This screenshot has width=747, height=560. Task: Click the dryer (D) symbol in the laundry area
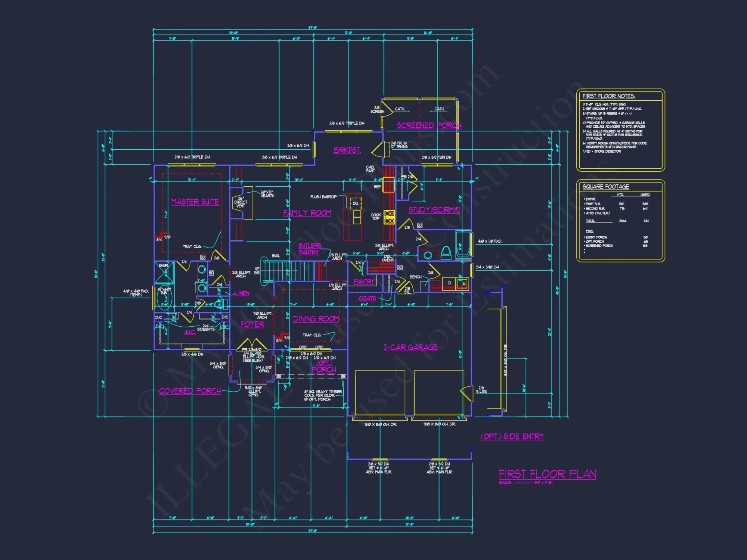point(449,283)
